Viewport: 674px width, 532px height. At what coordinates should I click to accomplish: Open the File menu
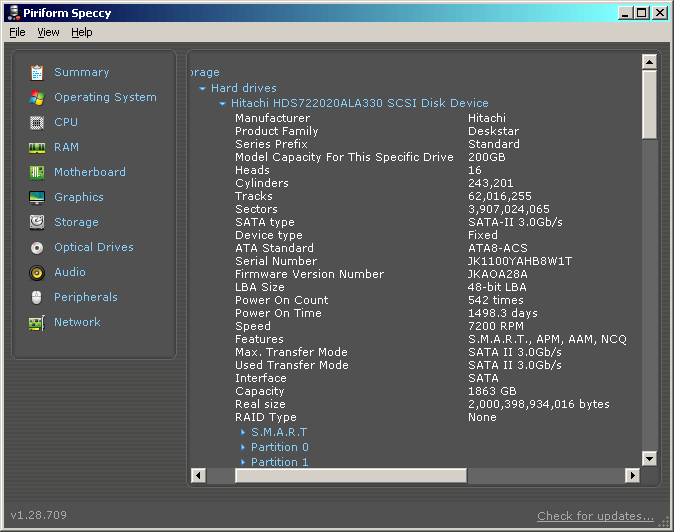17,32
